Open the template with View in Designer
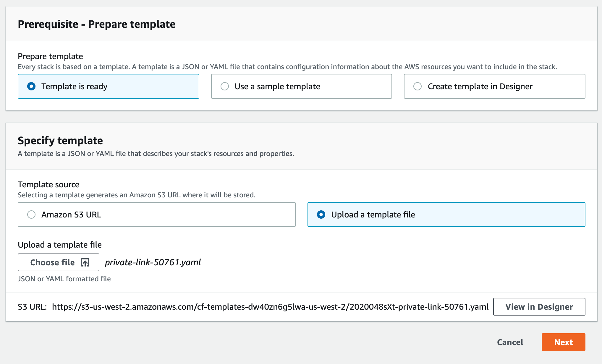 (539, 307)
